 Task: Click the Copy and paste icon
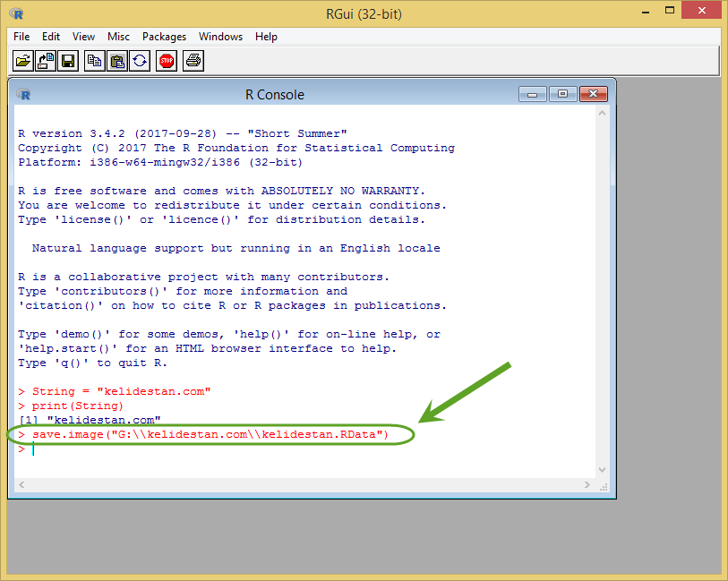[x=140, y=61]
